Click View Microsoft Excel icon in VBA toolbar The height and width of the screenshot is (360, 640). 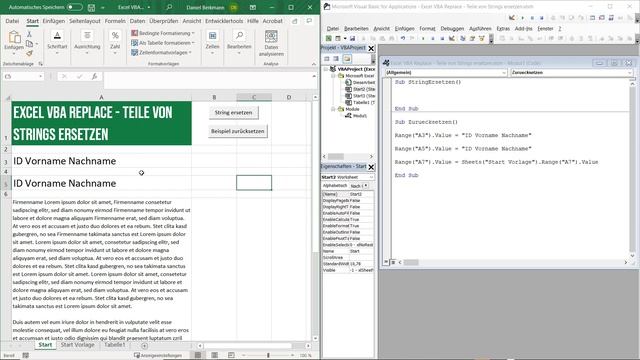(x=328, y=38)
